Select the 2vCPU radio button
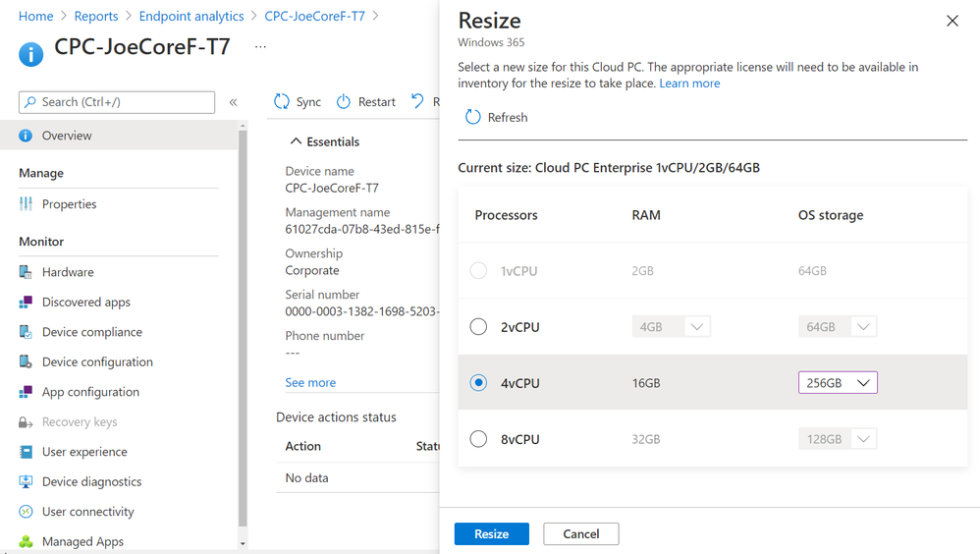 [x=478, y=327]
